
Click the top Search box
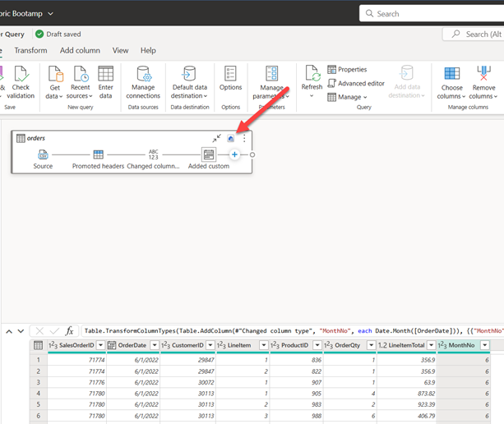click(x=432, y=13)
